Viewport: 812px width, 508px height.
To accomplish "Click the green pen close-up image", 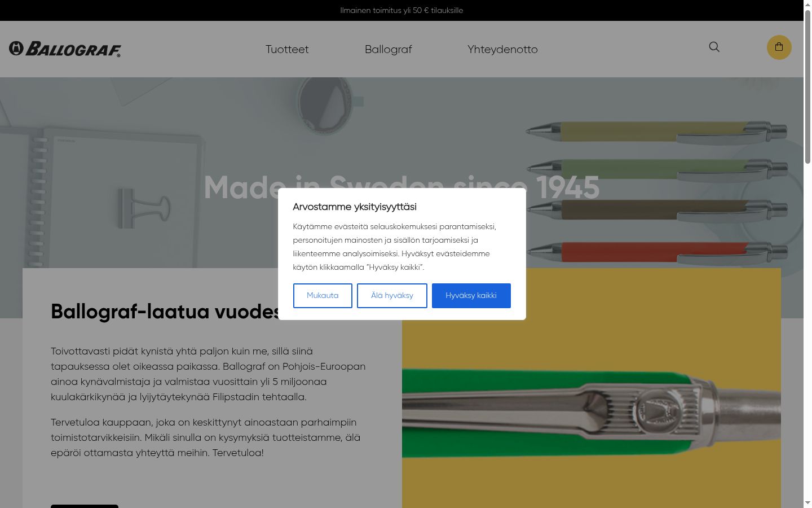I will click(592, 388).
